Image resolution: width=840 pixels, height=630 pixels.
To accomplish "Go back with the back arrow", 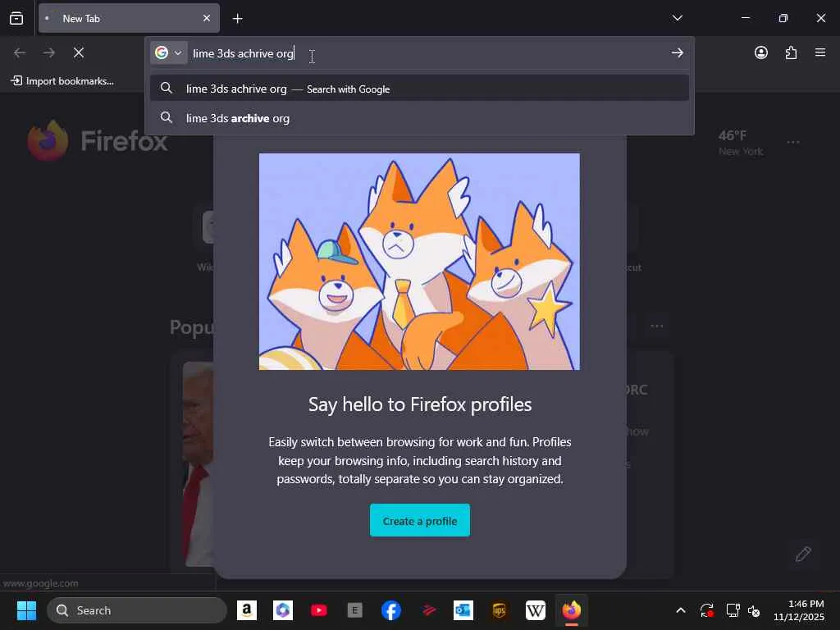I will (x=20, y=52).
